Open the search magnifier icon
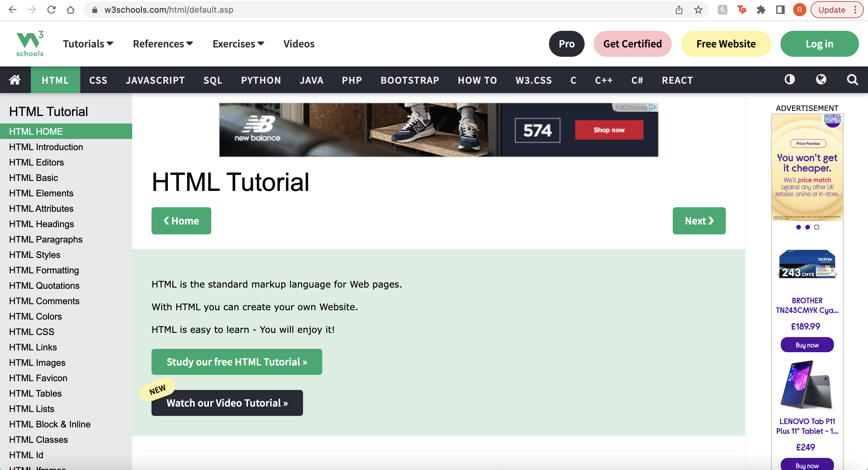The height and width of the screenshot is (470, 868). [852, 79]
